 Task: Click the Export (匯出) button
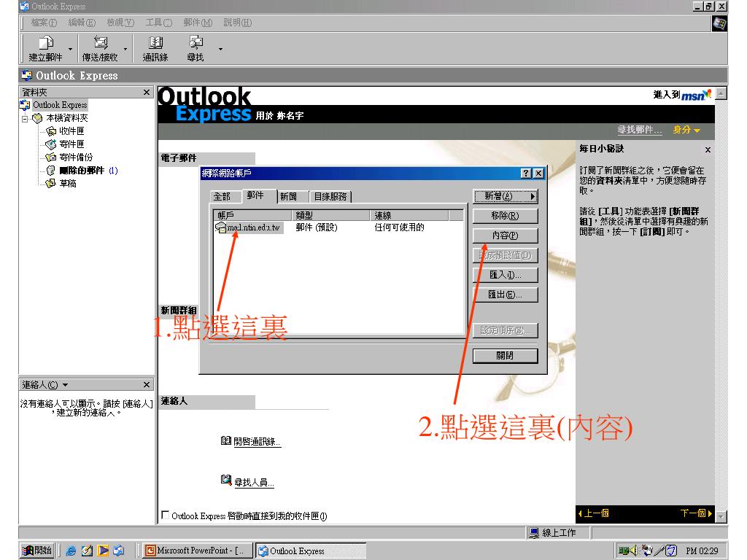[506, 295]
